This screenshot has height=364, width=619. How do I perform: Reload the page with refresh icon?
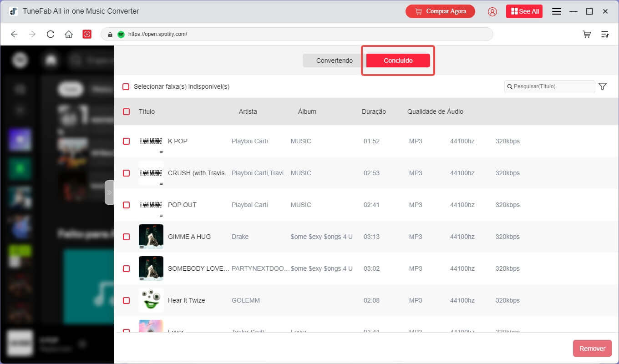[51, 34]
